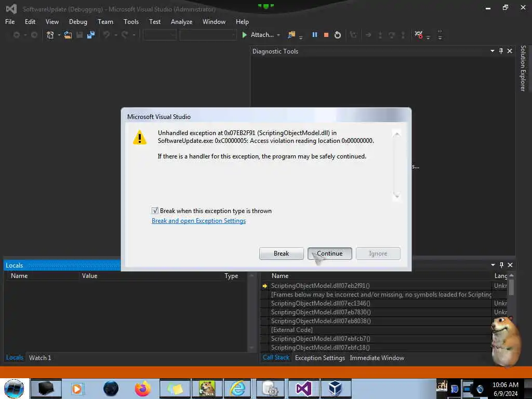Click the Navigate Backward toolbar icon
This screenshot has height=399, width=532.
click(x=16, y=35)
